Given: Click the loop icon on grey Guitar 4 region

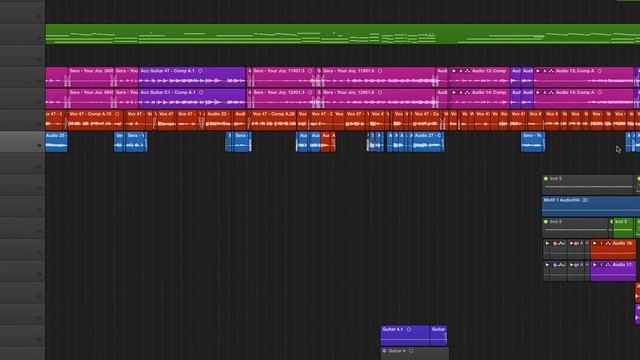Looking at the screenshot, I should pyautogui.click(x=411, y=351).
